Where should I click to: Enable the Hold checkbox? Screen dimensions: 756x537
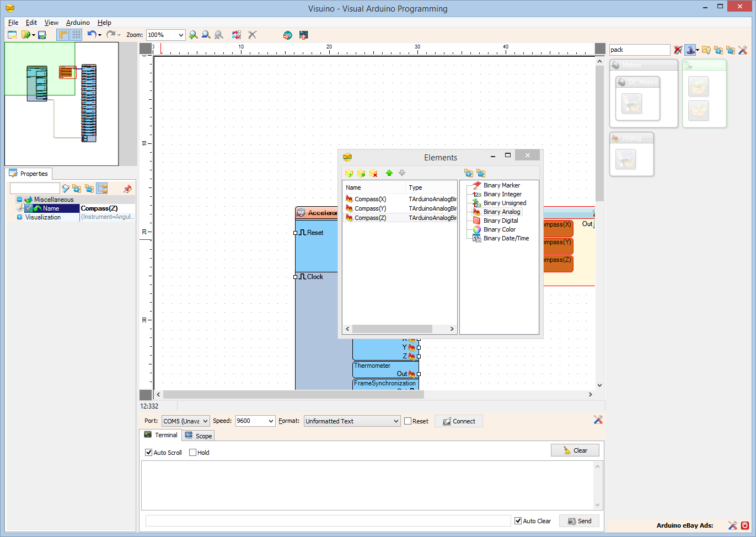[192, 453]
